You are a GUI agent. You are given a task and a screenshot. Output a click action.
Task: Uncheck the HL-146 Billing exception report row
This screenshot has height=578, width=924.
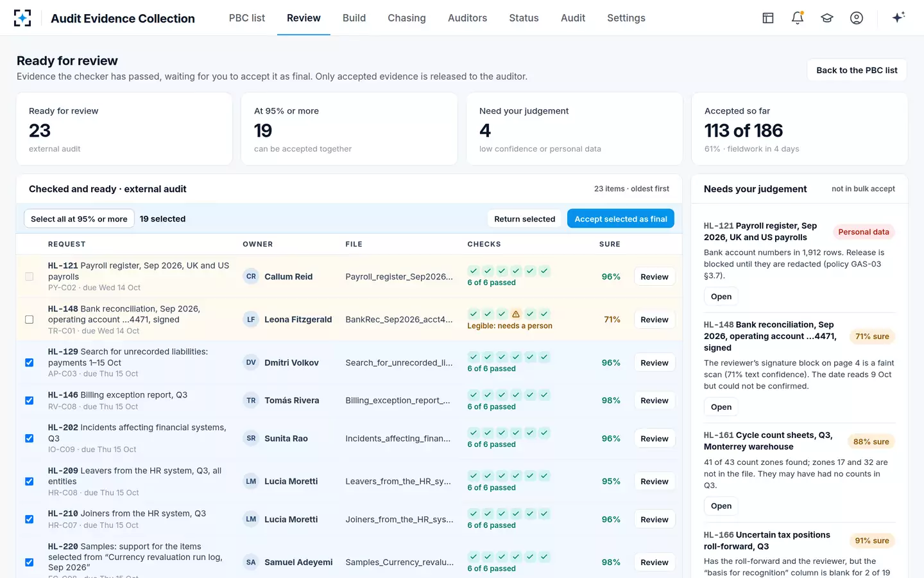pyautogui.click(x=30, y=401)
